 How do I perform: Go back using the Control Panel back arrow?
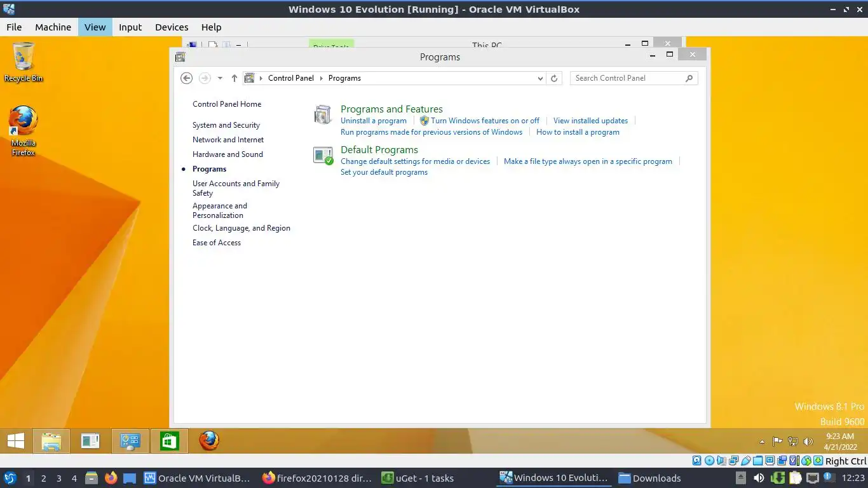(186, 78)
